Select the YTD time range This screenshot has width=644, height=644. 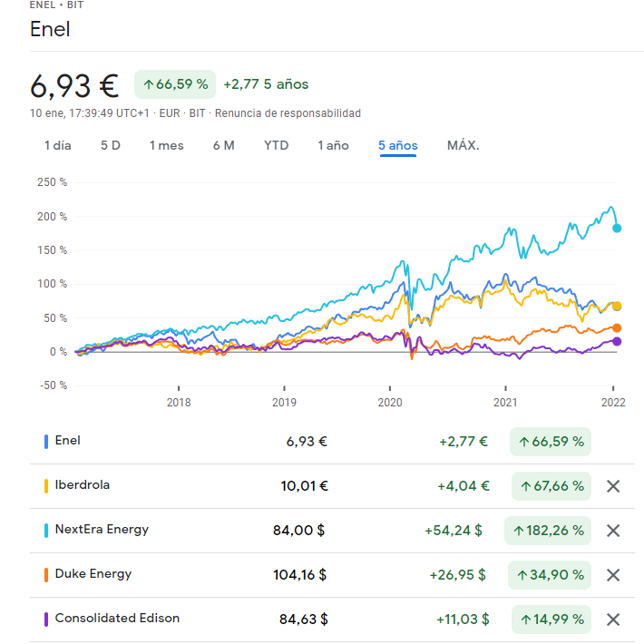(276, 145)
